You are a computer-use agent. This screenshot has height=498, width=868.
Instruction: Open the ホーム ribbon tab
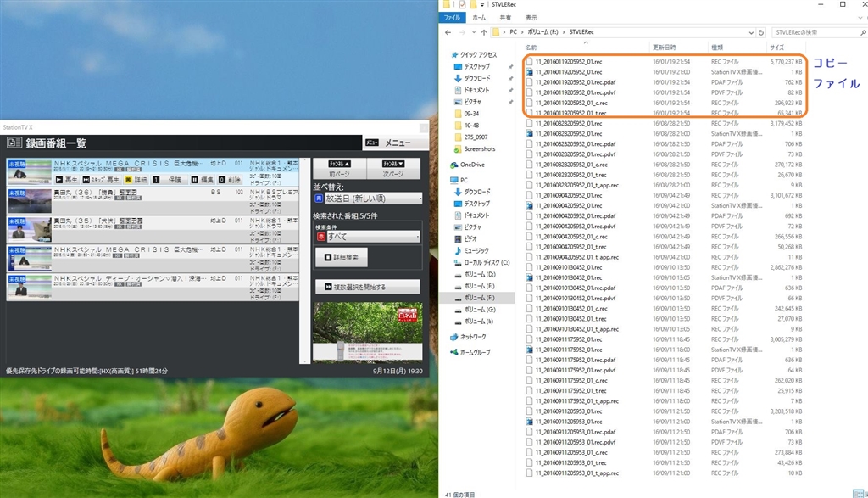pyautogui.click(x=480, y=18)
